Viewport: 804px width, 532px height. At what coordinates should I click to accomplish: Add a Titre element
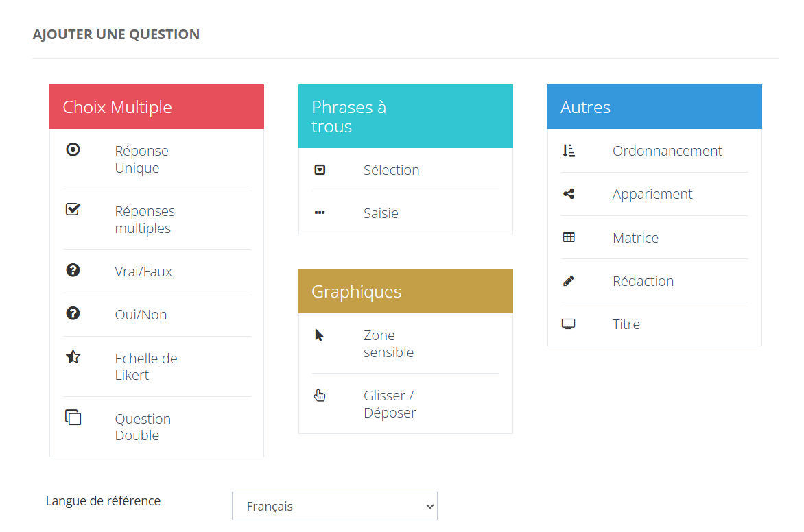[x=626, y=324]
